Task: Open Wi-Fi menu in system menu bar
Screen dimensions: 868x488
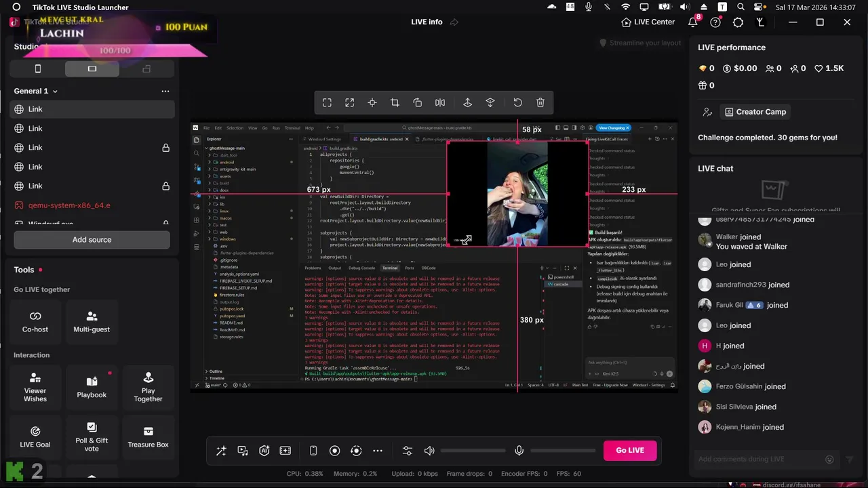Action: pyautogui.click(x=625, y=7)
